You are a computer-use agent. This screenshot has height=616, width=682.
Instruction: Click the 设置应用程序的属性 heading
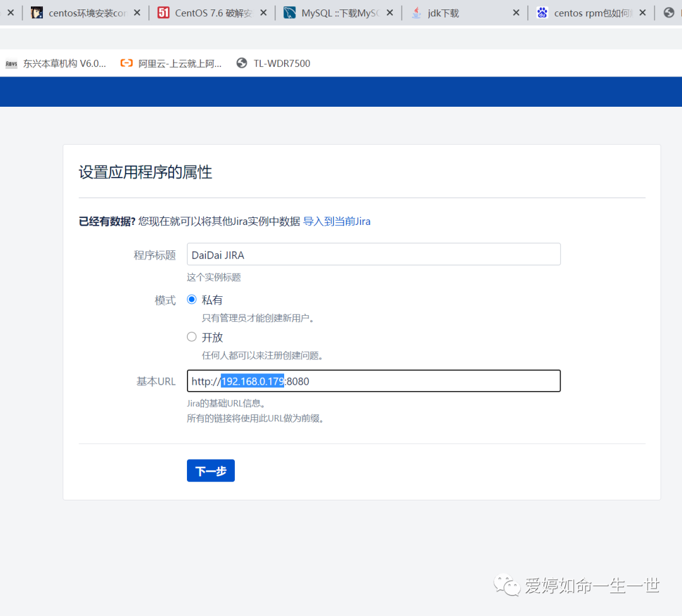tap(145, 172)
